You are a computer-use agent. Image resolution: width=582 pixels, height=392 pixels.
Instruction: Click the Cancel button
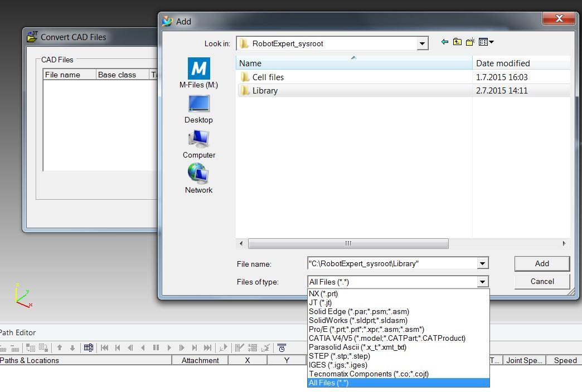(542, 282)
